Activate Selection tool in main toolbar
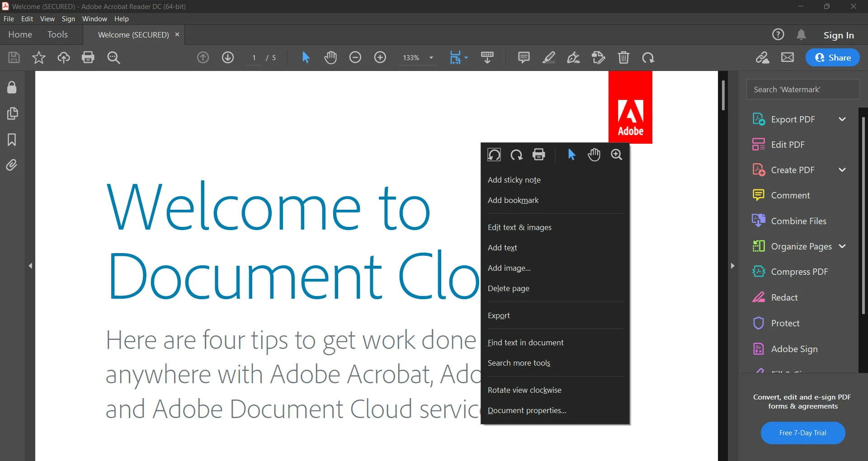Viewport: 868px width, 461px height. (x=306, y=57)
